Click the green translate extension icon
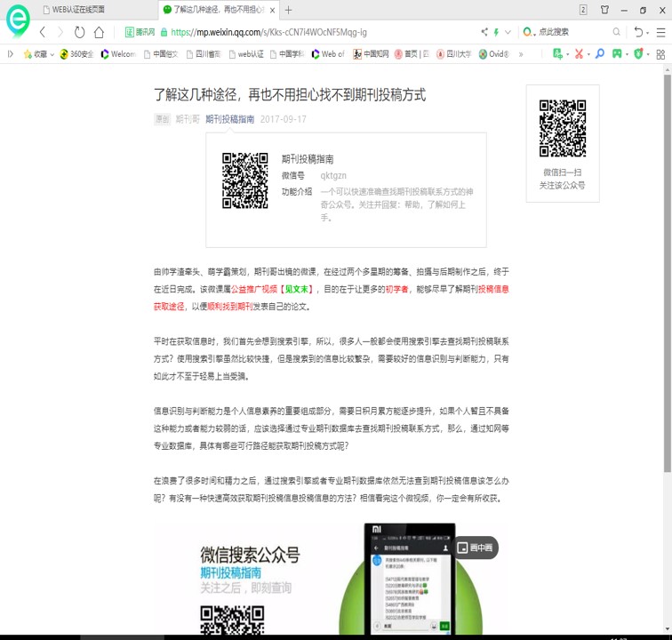The height and width of the screenshot is (640, 672). coord(557,53)
